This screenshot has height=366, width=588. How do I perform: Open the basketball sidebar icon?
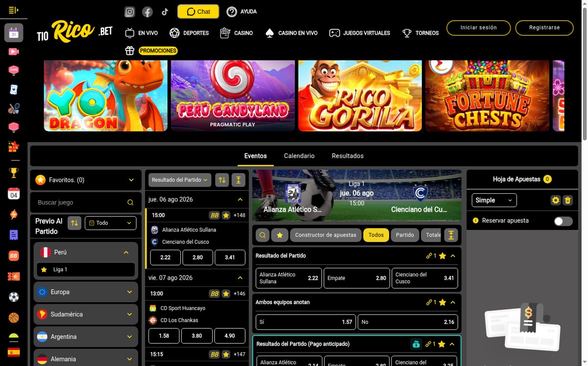14,318
